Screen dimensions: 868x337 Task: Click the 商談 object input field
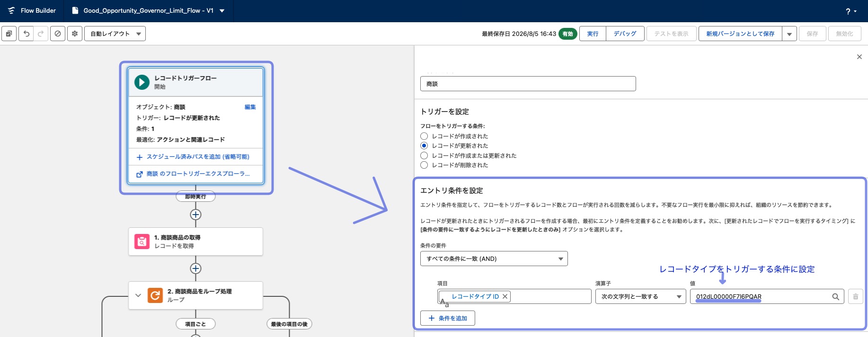coord(528,84)
